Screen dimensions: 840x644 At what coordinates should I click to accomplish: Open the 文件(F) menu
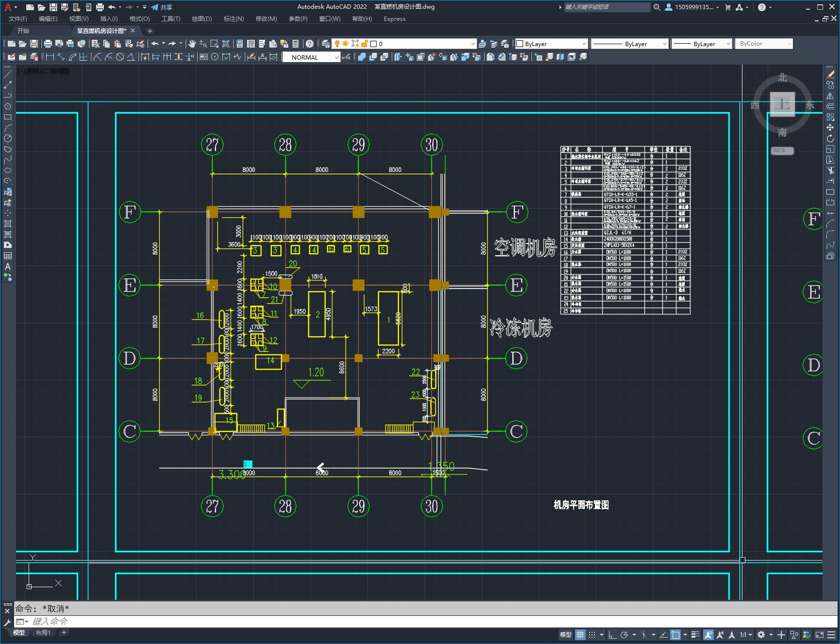pyautogui.click(x=18, y=18)
